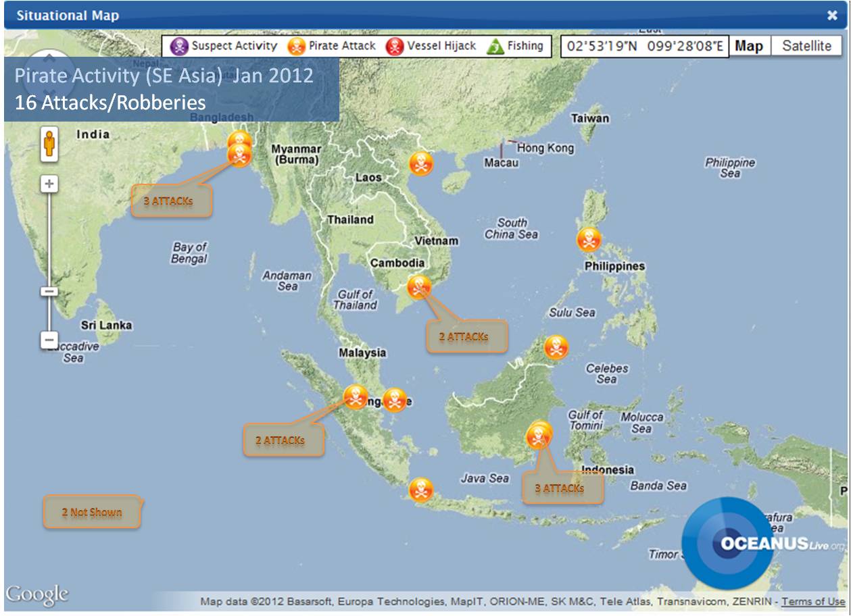851x616 pixels.
Task: Click the Sri Lanka label
Action: point(107,325)
